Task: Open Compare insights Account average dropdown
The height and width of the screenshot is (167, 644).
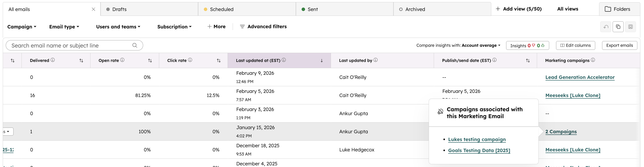Action: click(x=481, y=45)
